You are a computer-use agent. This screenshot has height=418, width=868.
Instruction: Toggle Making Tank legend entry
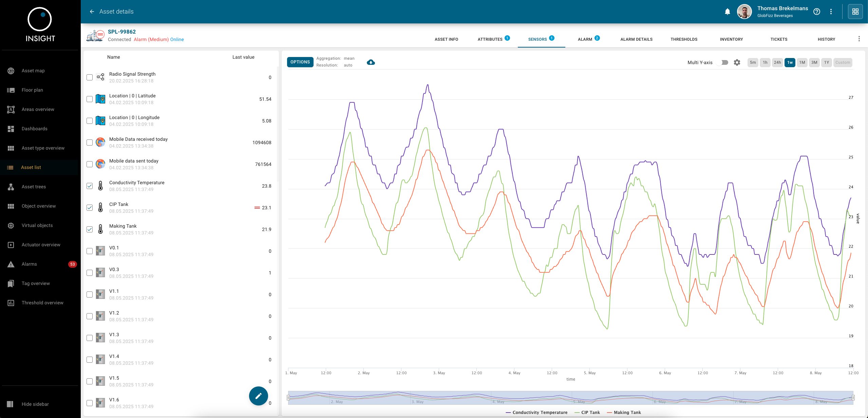pyautogui.click(x=624, y=413)
